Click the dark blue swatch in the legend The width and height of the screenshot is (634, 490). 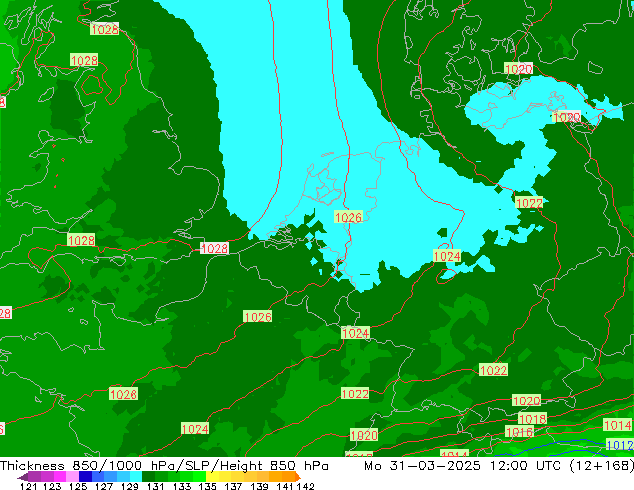tap(85, 477)
